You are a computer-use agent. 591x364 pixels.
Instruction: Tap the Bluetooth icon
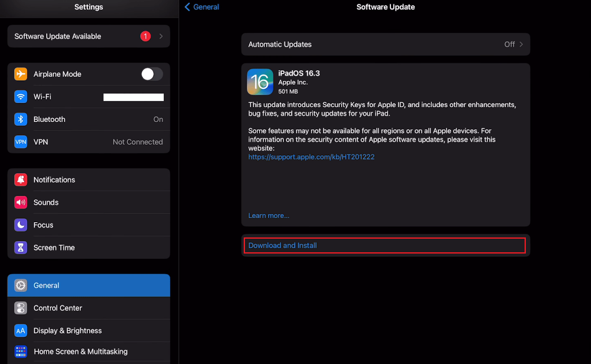coord(21,120)
